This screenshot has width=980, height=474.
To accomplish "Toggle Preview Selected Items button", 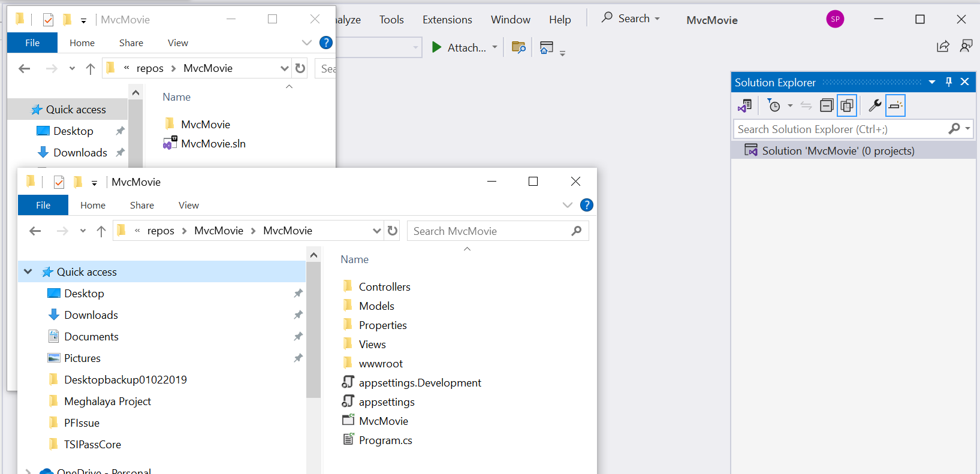I will tap(895, 106).
